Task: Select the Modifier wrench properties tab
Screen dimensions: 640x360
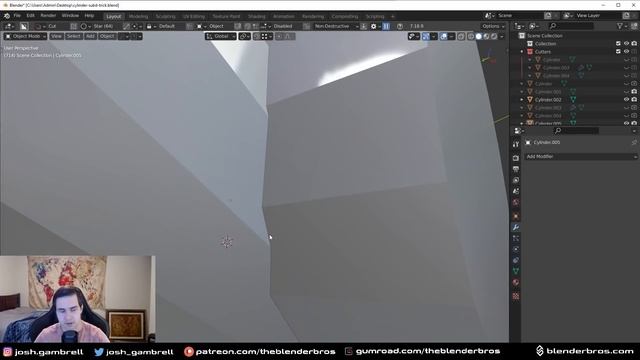Action: [516, 227]
